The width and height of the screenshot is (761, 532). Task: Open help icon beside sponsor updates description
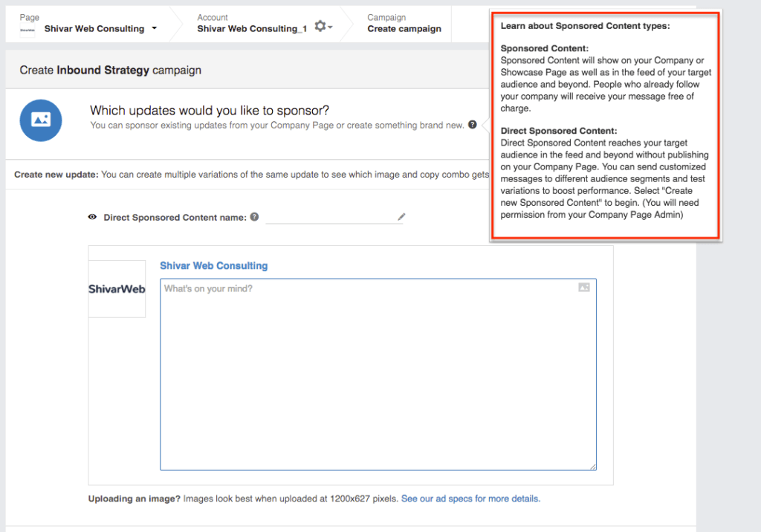tap(472, 125)
